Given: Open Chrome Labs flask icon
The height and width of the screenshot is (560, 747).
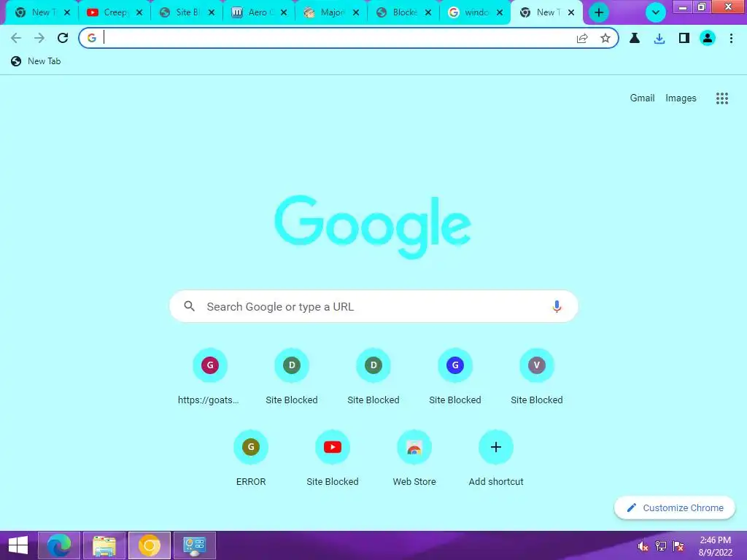Looking at the screenshot, I should [x=635, y=38].
